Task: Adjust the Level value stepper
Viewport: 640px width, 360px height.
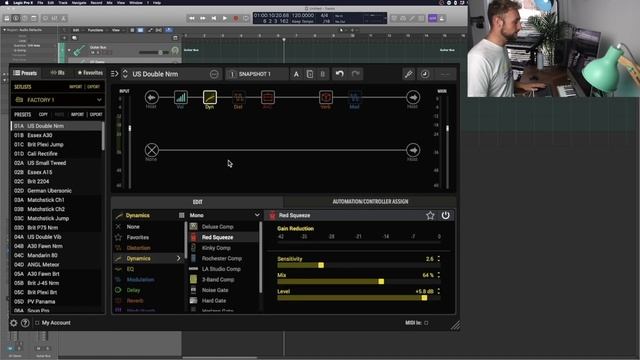Action: [x=439, y=291]
